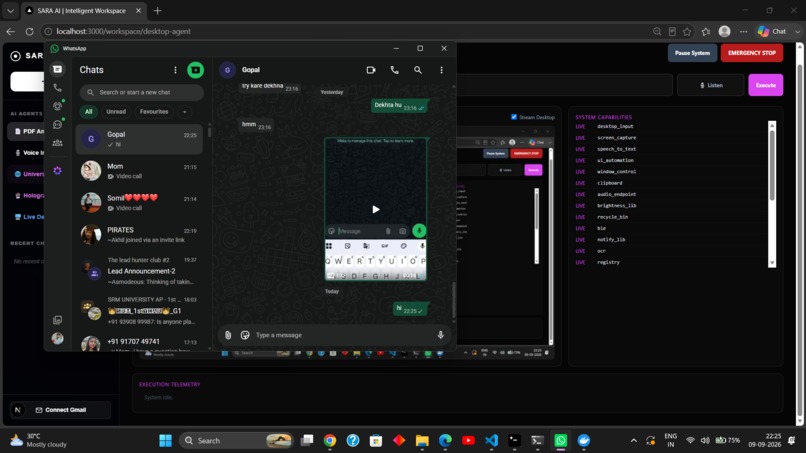The height and width of the screenshot is (453, 806).
Task: Open the profile avatar in the lower WhatsApp sidebar
Action: coord(58,338)
